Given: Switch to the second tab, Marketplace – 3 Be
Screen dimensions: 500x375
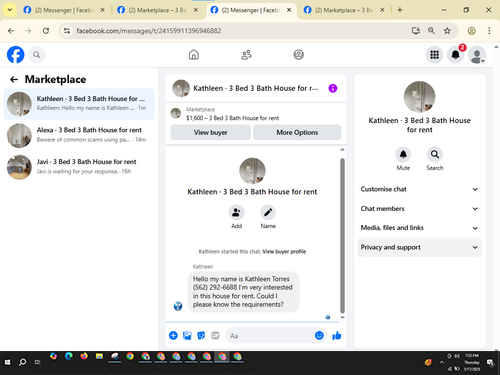Looking at the screenshot, I should coord(157,10).
